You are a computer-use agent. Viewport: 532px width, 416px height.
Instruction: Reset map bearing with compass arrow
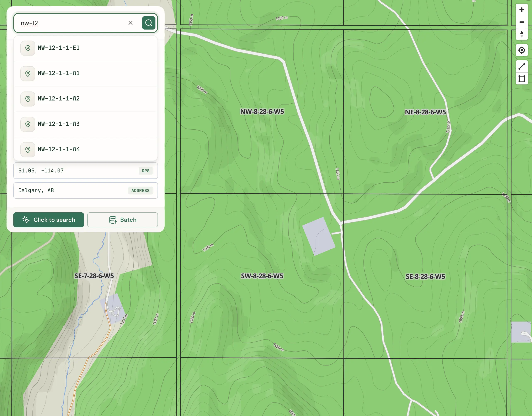(x=522, y=34)
